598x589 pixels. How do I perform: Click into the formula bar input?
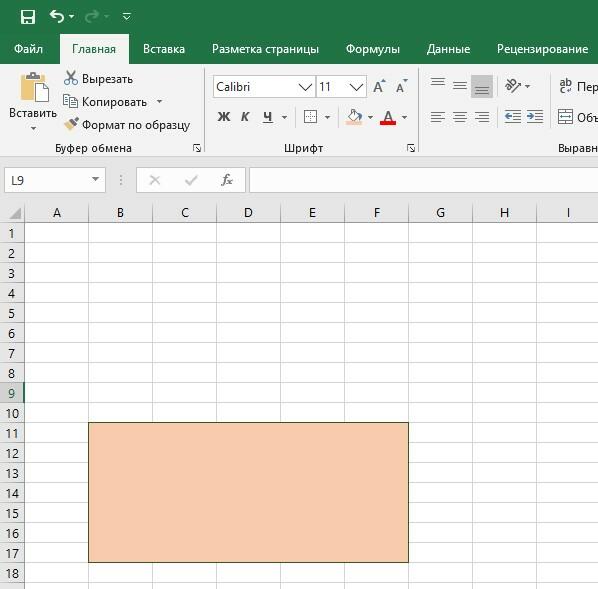pyautogui.click(x=423, y=180)
